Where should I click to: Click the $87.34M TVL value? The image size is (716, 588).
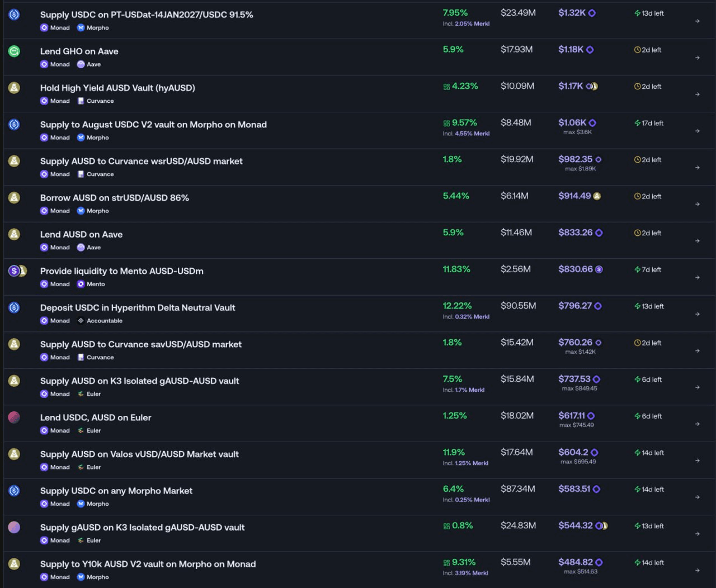pos(518,489)
